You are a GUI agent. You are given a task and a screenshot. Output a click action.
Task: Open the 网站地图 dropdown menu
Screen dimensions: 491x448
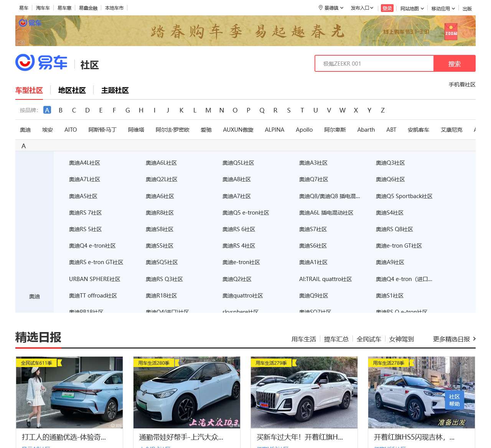(412, 8)
